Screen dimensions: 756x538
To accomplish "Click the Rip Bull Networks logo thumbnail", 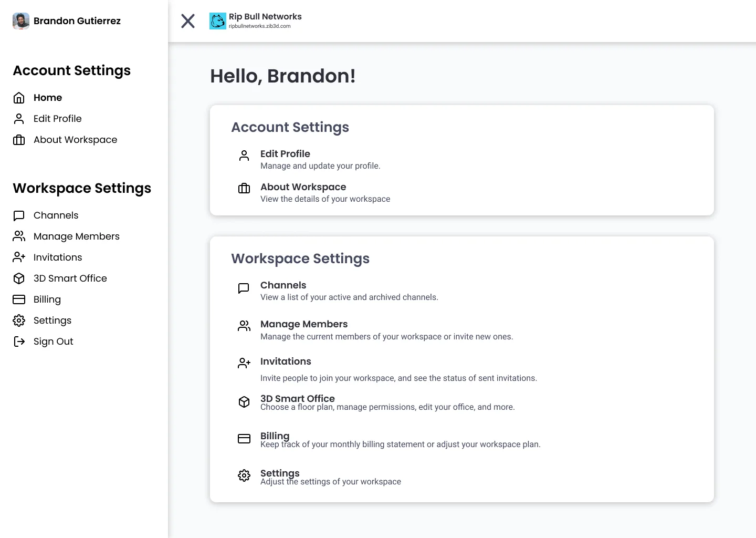I will [217, 21].
